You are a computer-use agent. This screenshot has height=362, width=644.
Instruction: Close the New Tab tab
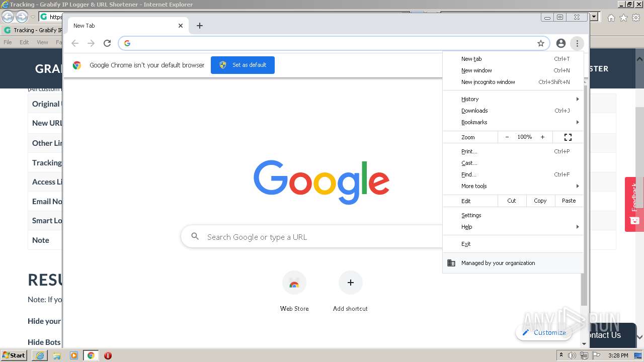coord(181,26)
